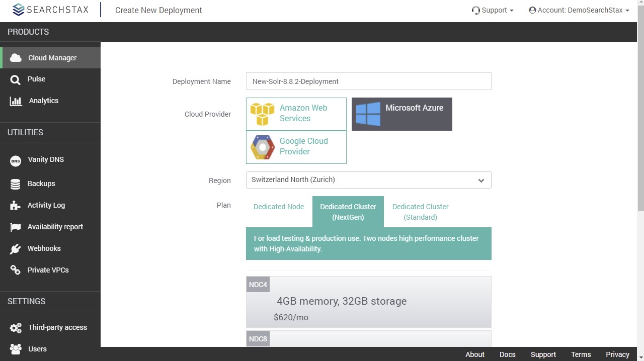Click the Availability report flag icon
Viewport: 644px width, 361px height.
16,227
